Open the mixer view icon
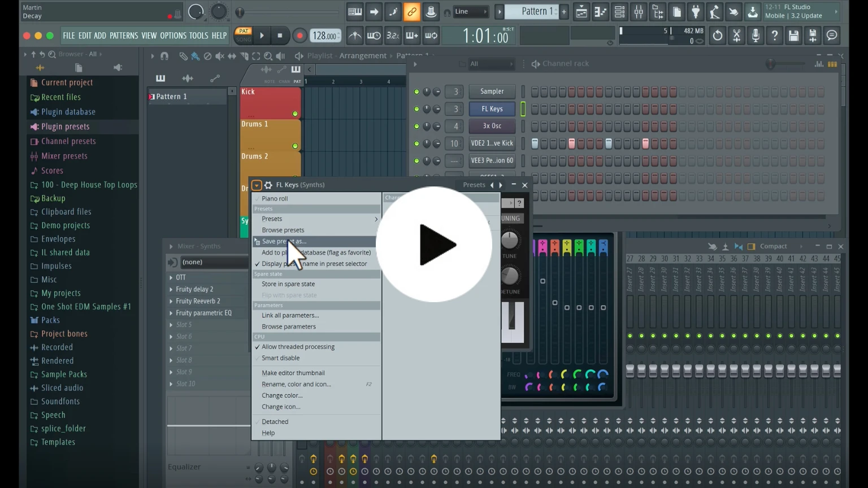 (639, 12)
